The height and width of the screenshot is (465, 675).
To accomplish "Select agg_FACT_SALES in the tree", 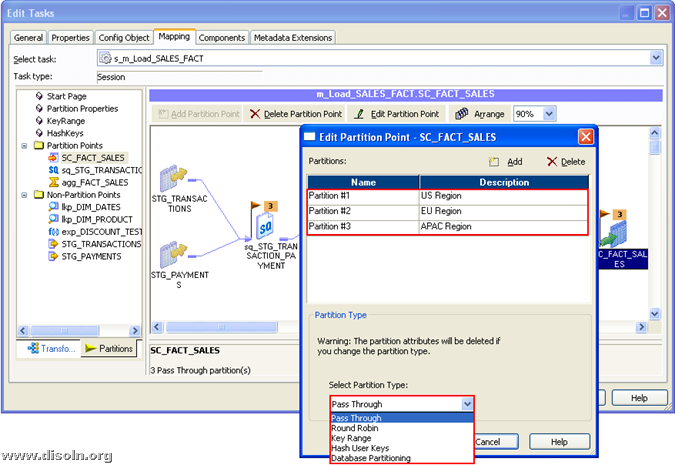I will (94, 182).
